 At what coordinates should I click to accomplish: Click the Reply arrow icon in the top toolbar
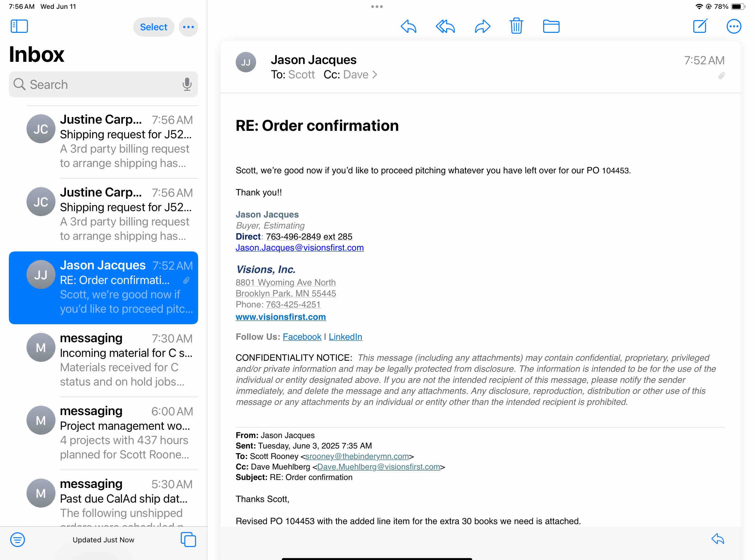pyautogui.click(x=408, y=26)
